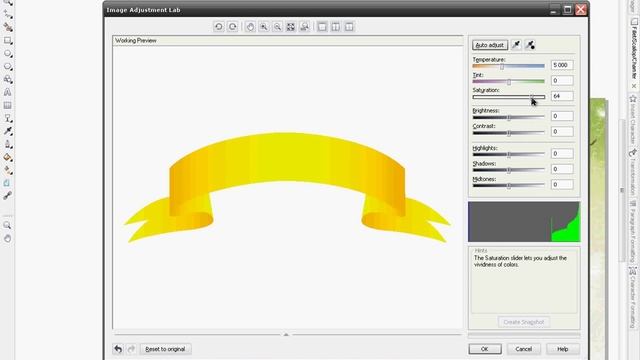Select the Rectangle tool in CorelDRAW toolbox

pos(8,40)
